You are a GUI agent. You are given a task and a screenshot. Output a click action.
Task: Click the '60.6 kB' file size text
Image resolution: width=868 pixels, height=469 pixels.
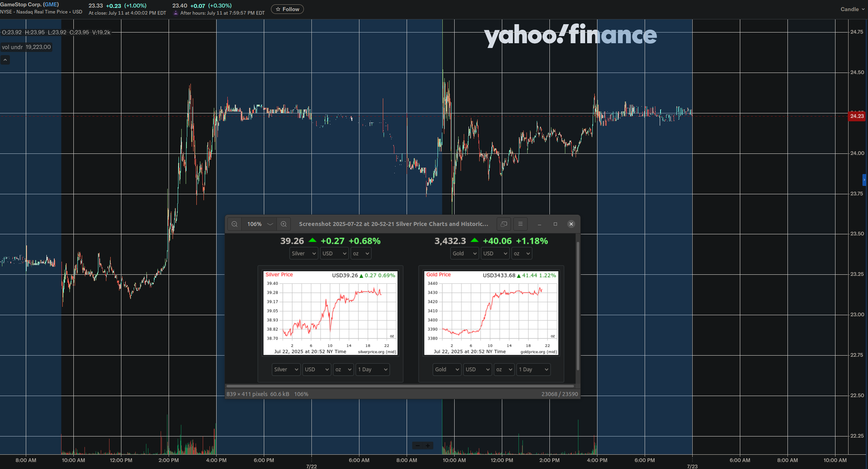(x=280, y=394)
